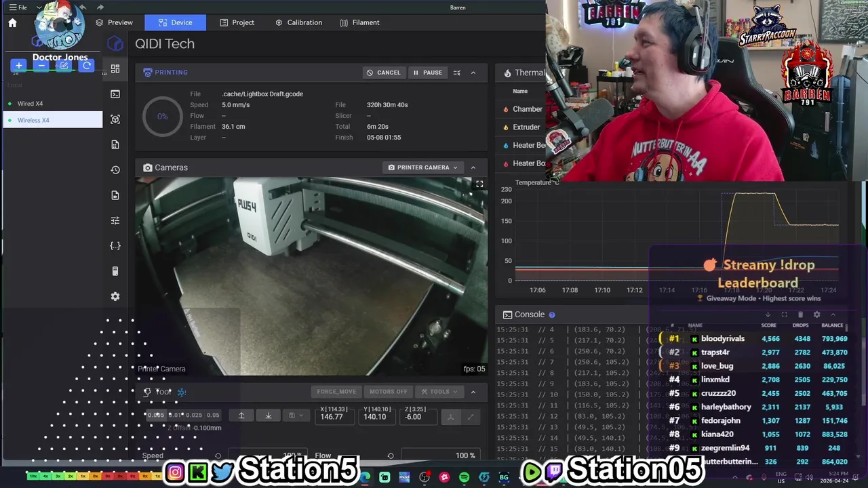
Task: Click the 0% print progress circle
Action: pos(163,117)
